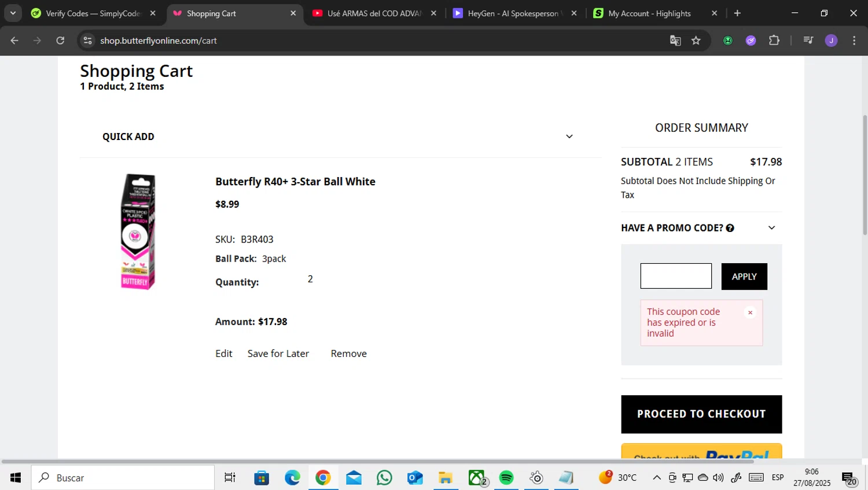Open volume control in system tray

tap(718, 478)
